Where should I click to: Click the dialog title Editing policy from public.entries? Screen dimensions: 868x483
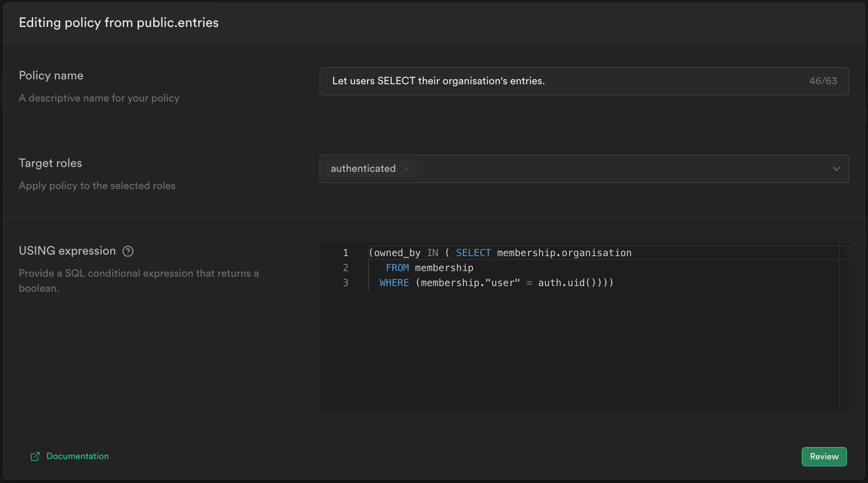[119, 22]
